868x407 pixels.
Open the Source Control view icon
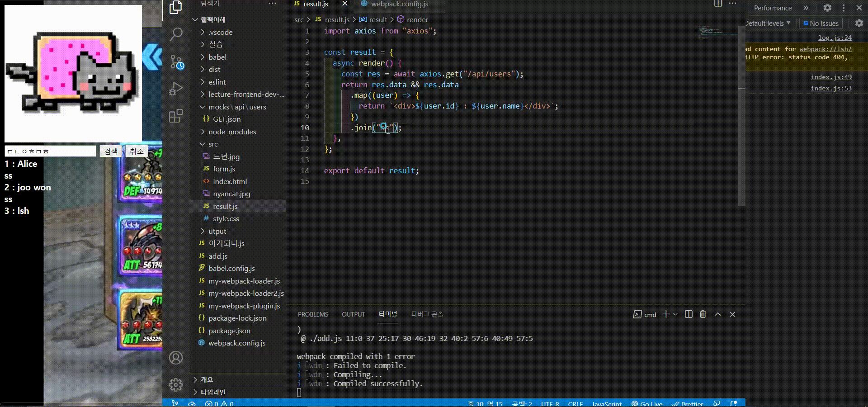tap(176, 62)
